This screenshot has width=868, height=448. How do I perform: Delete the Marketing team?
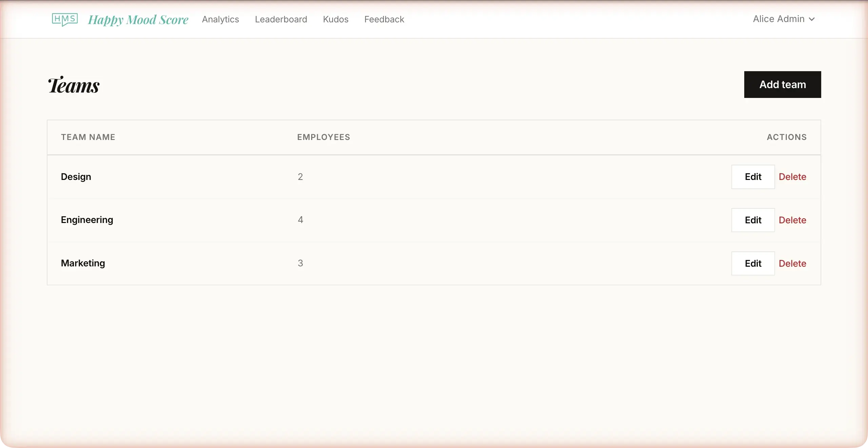792,263
